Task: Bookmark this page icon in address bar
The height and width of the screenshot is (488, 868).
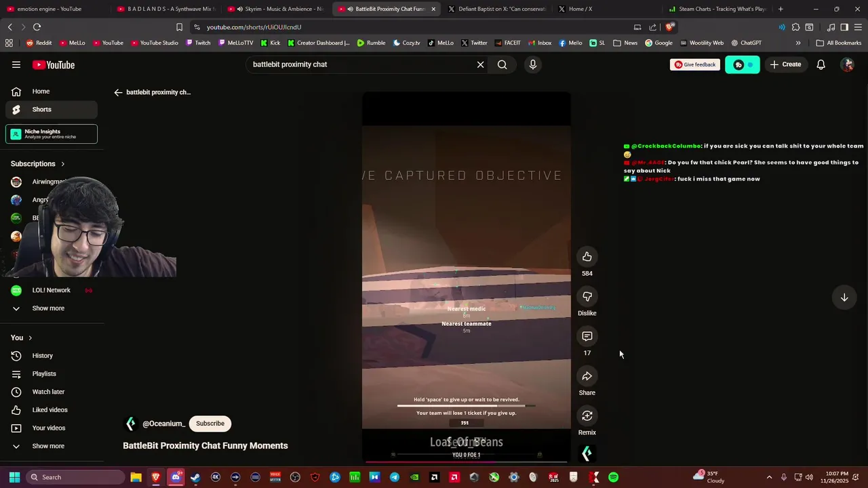Action: [179, 27]
